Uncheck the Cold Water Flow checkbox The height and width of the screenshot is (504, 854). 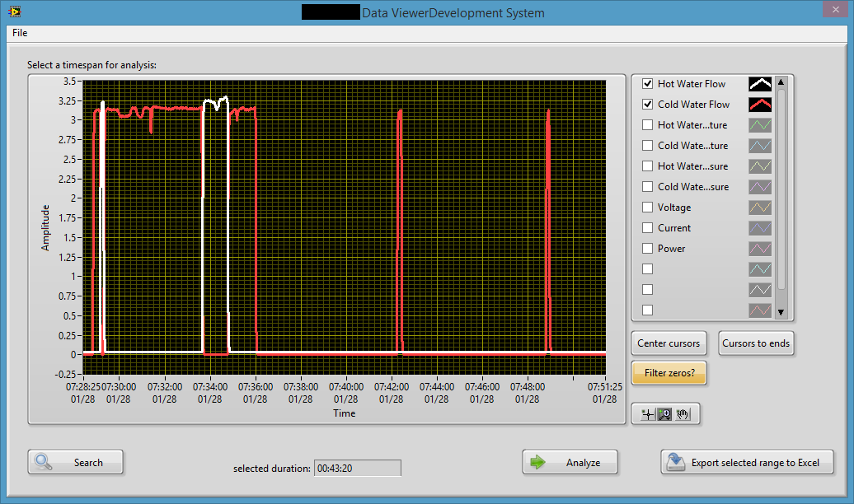point(648,105)
